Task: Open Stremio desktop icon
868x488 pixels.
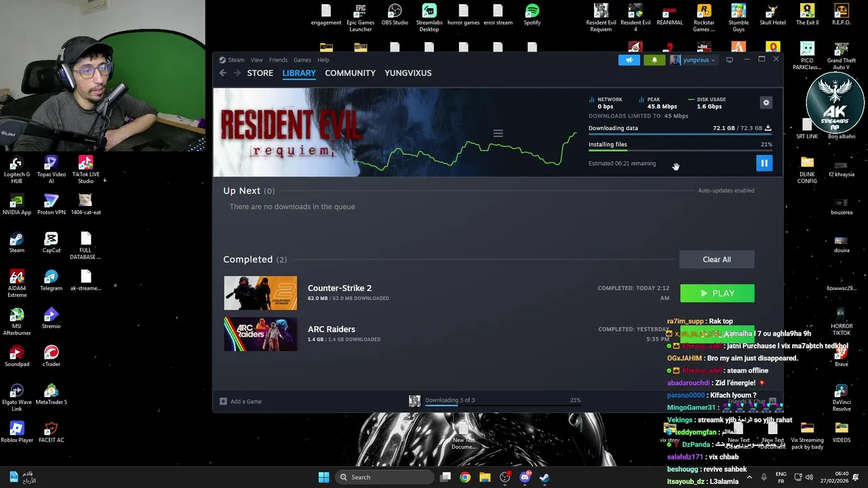Action: tap(51, 319)
